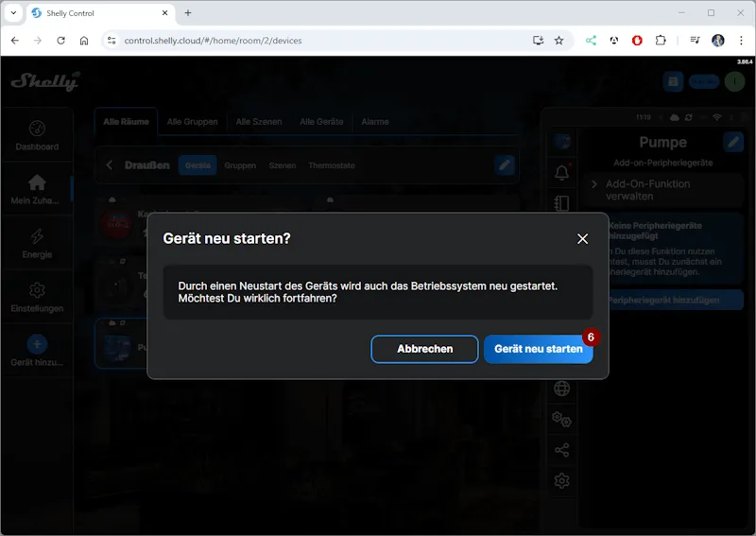756x536 pixels.
Task: Click the pencil edit icon beside Pumpe
Action: pyautogui.click(x=733, y=142)
